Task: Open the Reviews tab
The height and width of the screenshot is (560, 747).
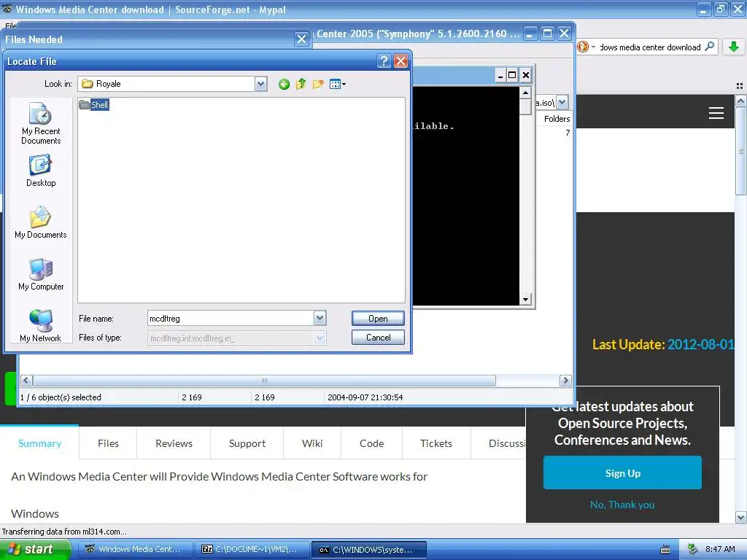Action: pos(174,443)
